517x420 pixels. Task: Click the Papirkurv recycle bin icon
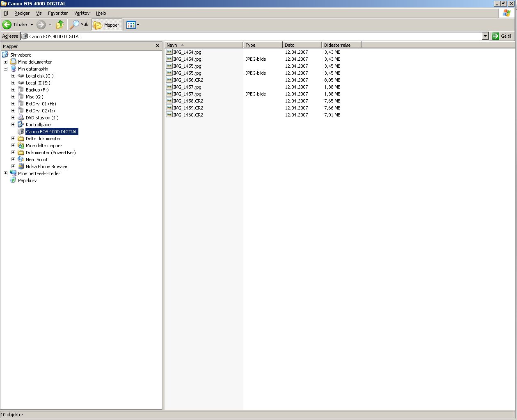pyautogui.click(x=13, y=180)
